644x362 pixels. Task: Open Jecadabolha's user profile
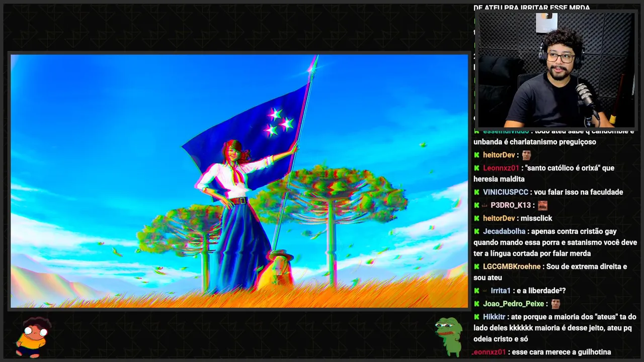504,231
